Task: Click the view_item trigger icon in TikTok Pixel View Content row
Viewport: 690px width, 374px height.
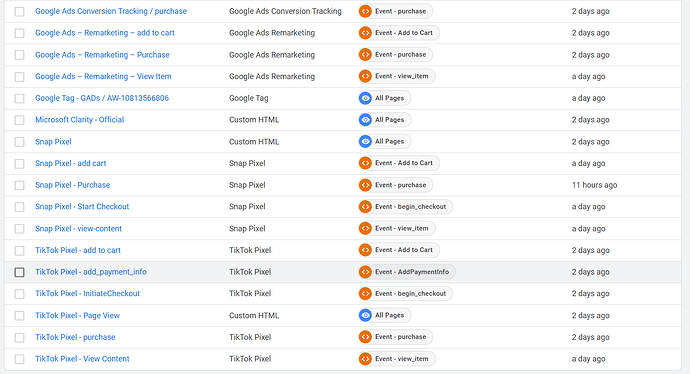Action: 365,359
